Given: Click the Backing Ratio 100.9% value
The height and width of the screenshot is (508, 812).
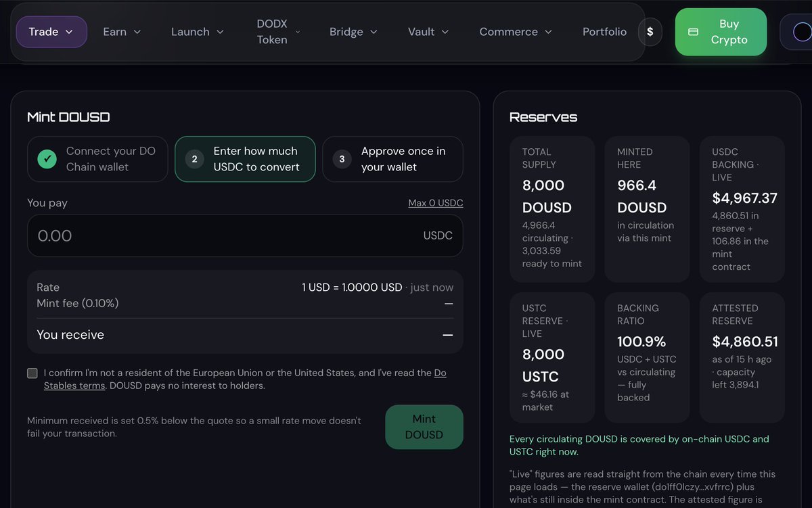Looking at the screenshot, I should tap(641, 342).
